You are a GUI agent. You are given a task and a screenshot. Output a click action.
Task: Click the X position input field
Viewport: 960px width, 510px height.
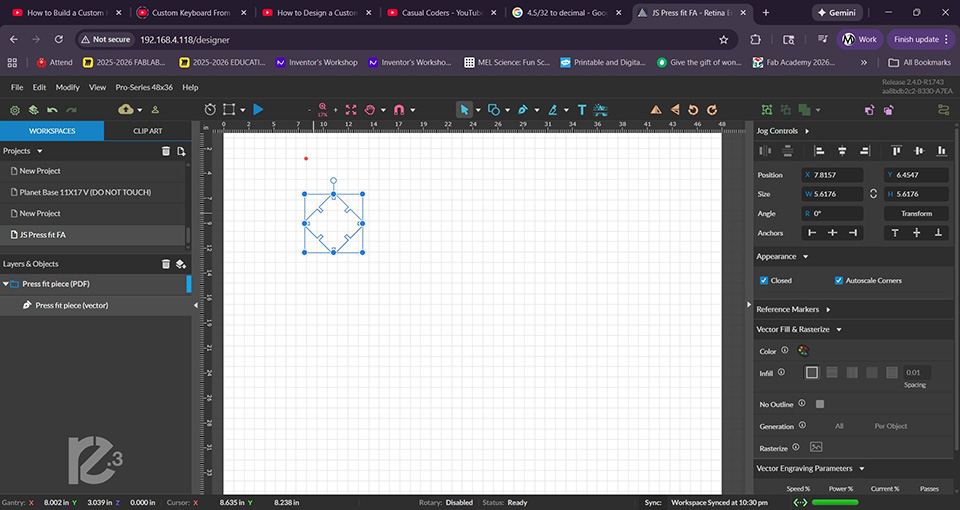(833, 174)
